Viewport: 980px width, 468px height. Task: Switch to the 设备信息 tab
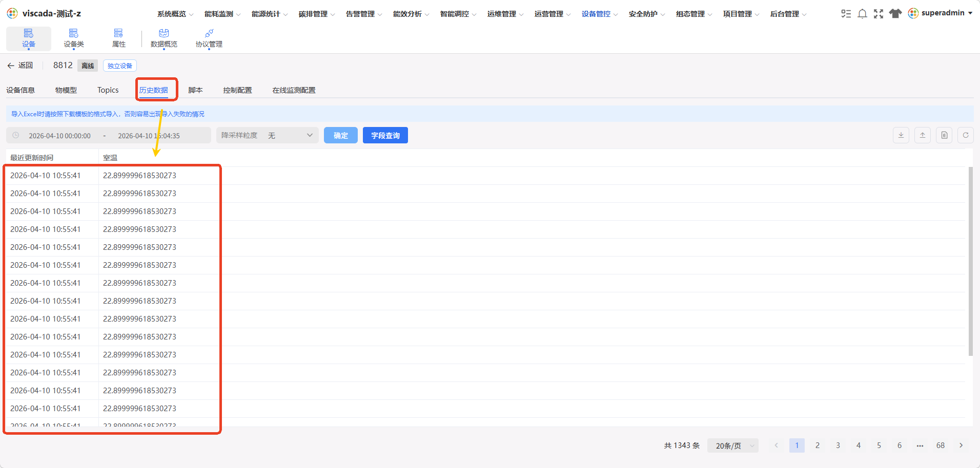click(21, 90)
